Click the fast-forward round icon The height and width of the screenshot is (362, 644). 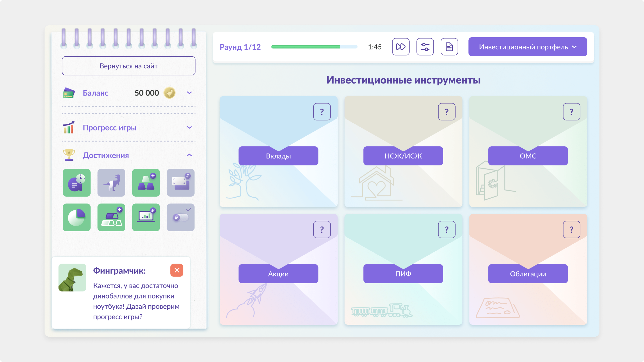(401, 47)
